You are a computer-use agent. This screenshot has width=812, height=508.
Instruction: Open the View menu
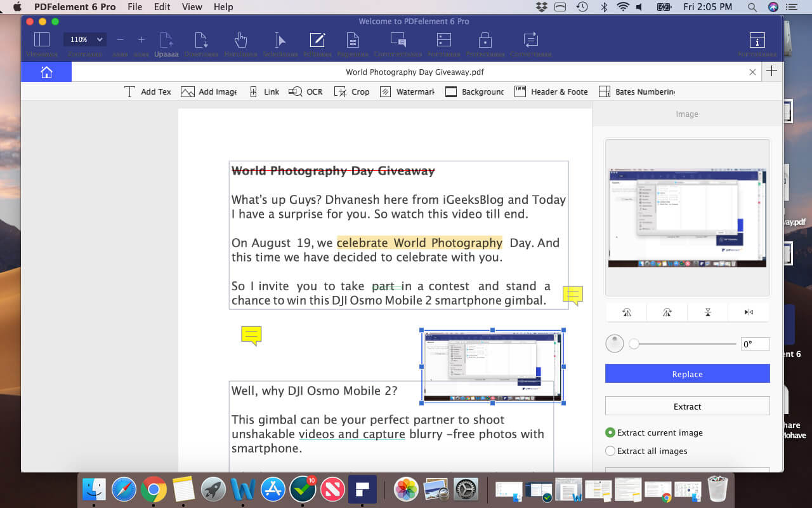(192, 7)
